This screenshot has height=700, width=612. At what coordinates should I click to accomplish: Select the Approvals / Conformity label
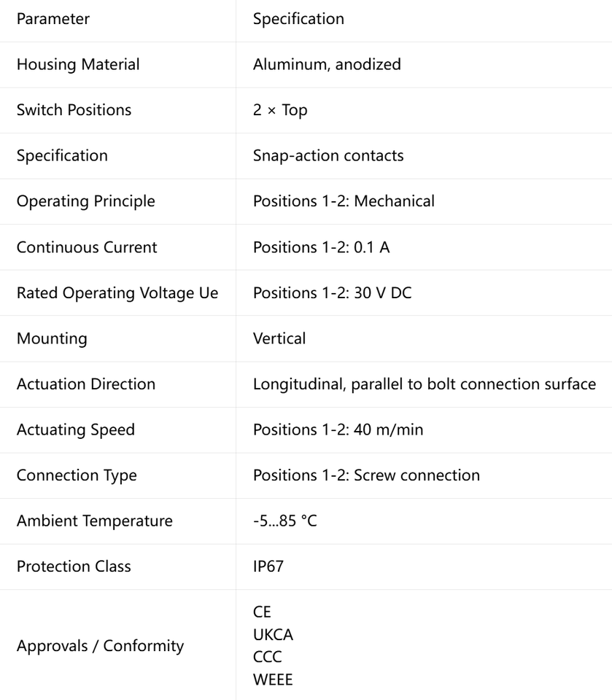click(101, 646)
